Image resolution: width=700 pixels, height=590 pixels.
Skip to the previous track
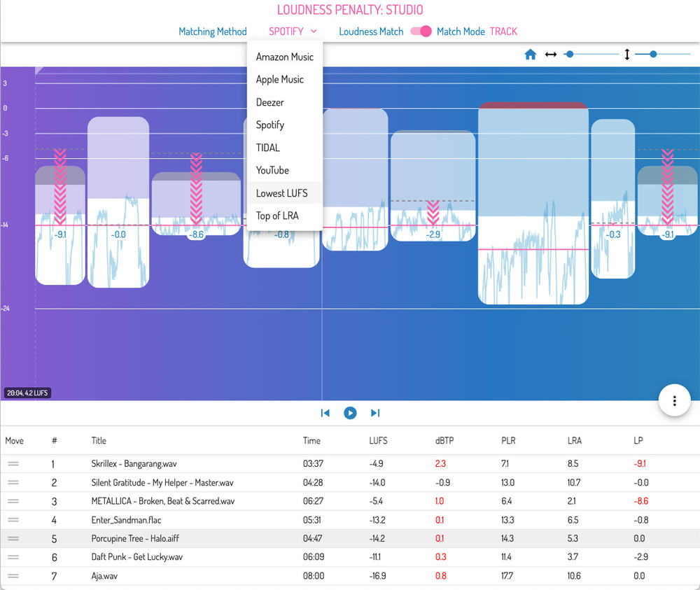pyautogui.click(x=325, y=413)
